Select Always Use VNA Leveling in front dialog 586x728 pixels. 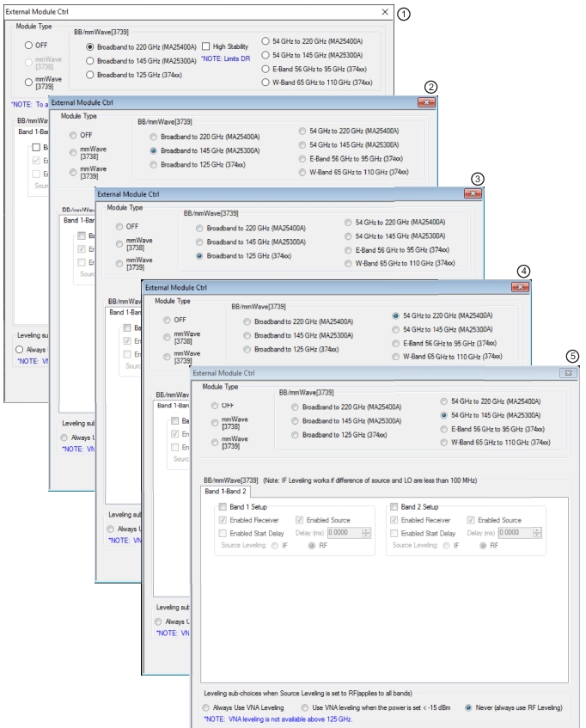pos(206,708)
